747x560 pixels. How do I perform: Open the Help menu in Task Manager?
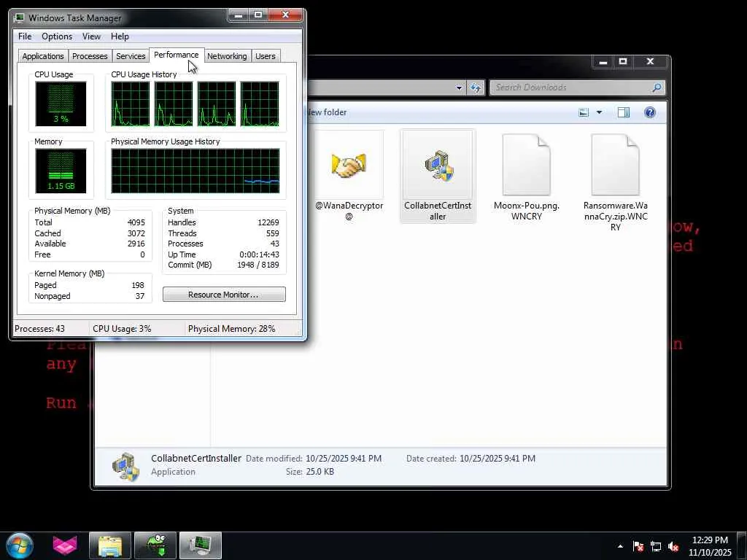click(120, 36)
